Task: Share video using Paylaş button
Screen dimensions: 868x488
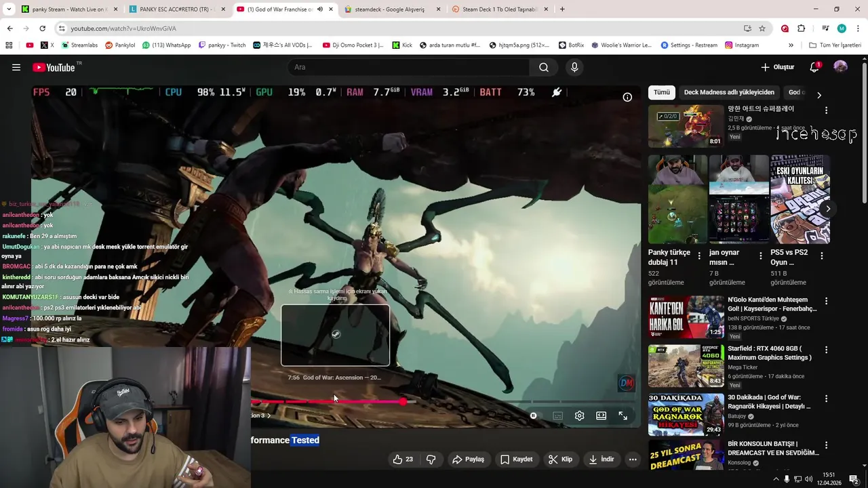Action: point(468,459)
